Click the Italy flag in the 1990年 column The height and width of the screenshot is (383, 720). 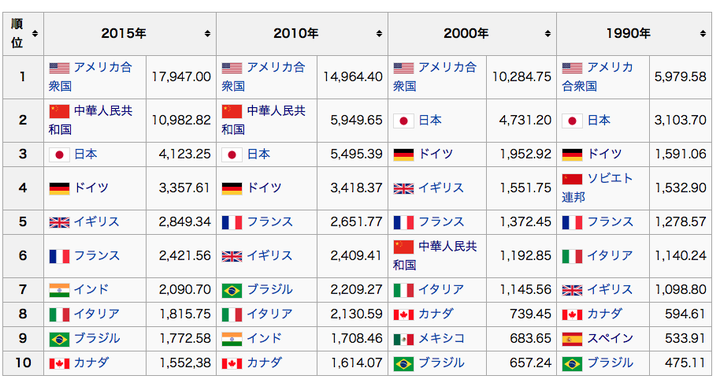572,256
